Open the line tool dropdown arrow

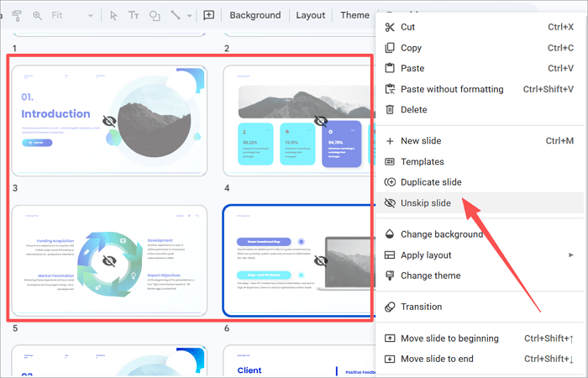tap(189, 16)
